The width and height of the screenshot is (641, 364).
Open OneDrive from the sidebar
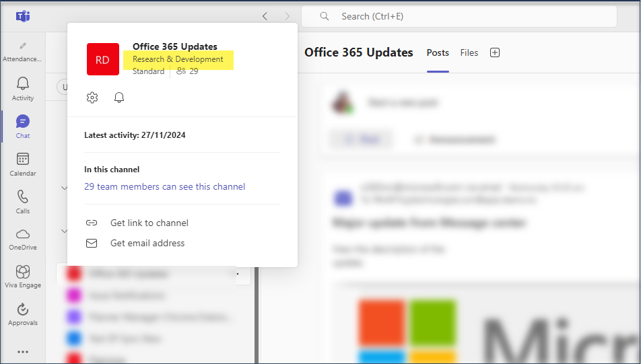point(23,238)
